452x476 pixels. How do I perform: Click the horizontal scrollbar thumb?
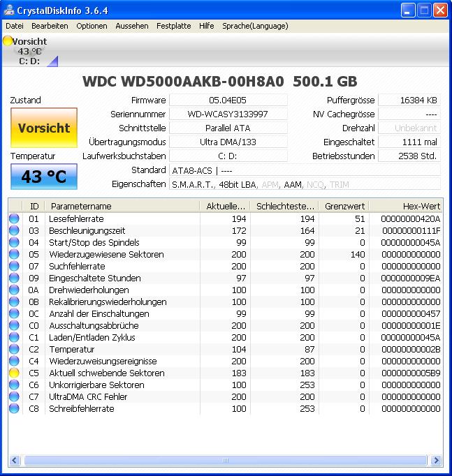click(226, 460)
